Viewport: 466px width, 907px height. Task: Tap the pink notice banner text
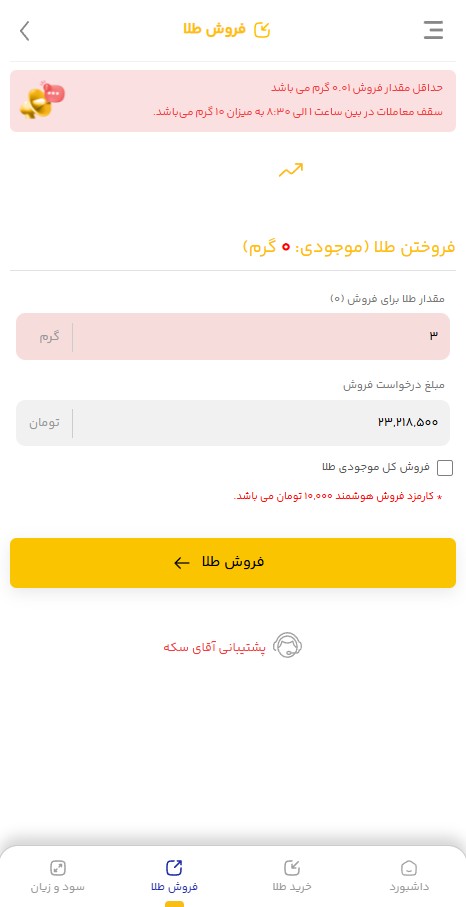pyautogui.click(x=298, y=100)
